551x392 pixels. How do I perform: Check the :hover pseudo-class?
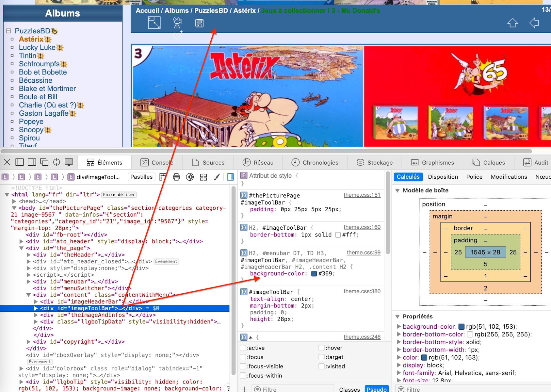point(322,348)
